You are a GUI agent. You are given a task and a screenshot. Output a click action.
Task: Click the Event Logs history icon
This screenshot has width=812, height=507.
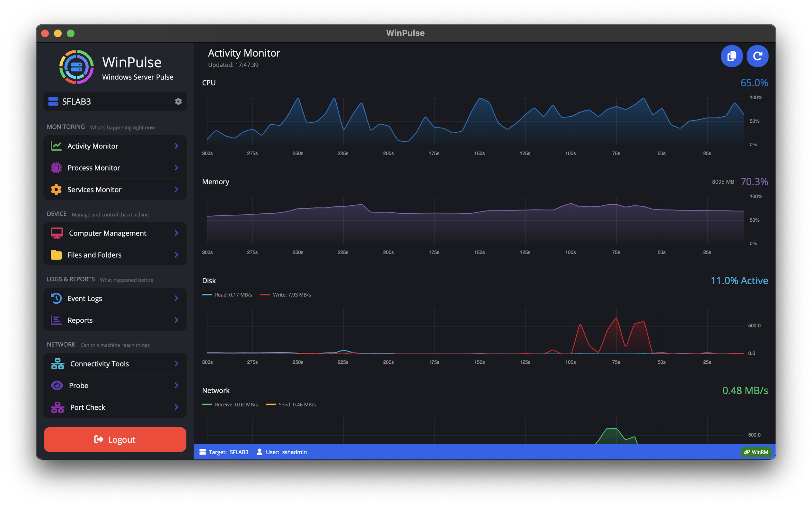(57, 298)
